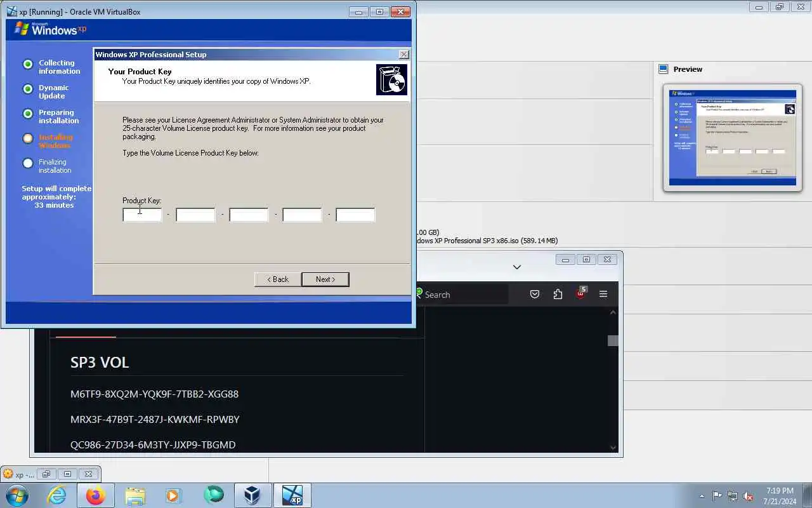This screenshot has width=812, height=508.
Task: Click the Firefox Search field
Action: [x=461, y=295]
